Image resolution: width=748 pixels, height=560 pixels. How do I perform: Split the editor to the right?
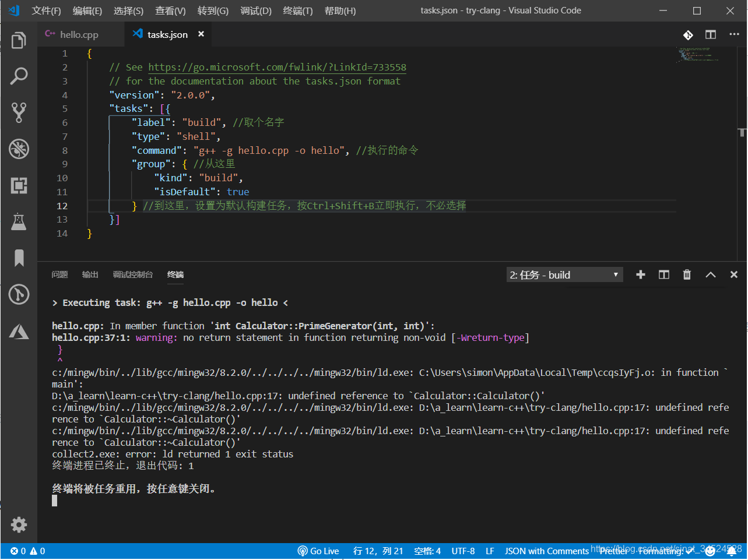point(711,35)
